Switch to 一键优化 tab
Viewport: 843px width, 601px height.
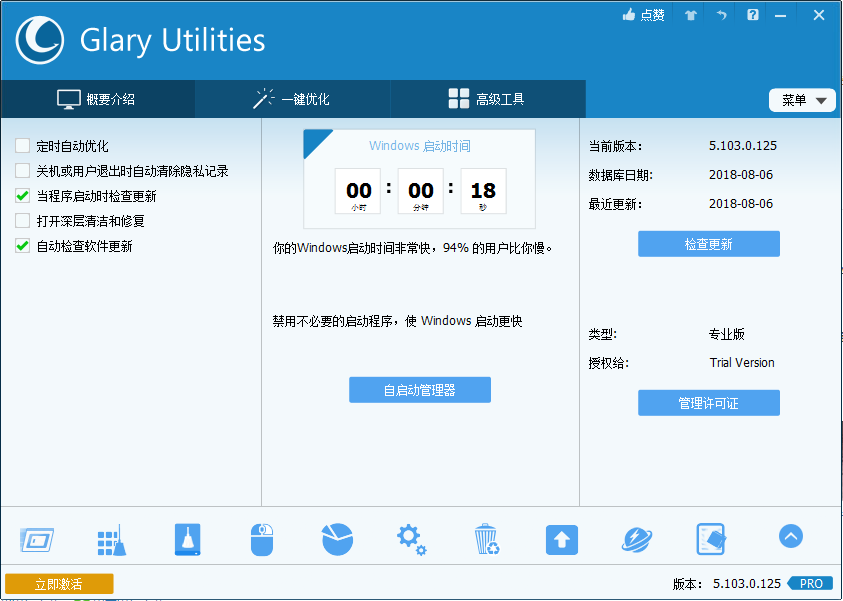click(292, 99)
